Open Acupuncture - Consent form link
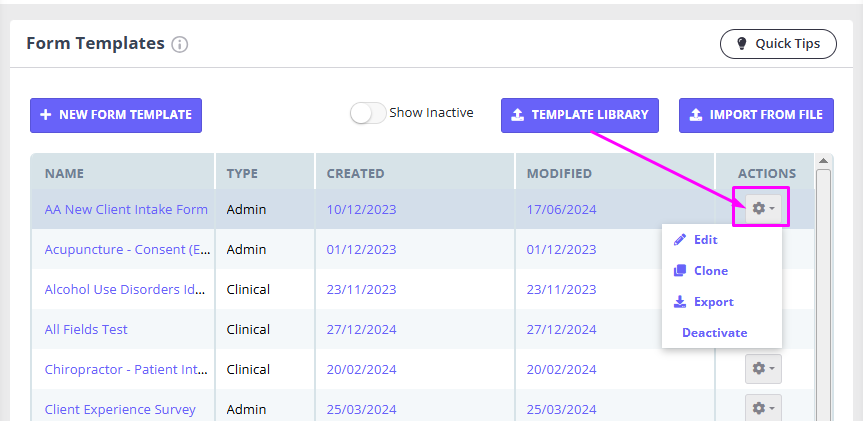The height and width of the screenshot is (421, 863). point(127,249)
